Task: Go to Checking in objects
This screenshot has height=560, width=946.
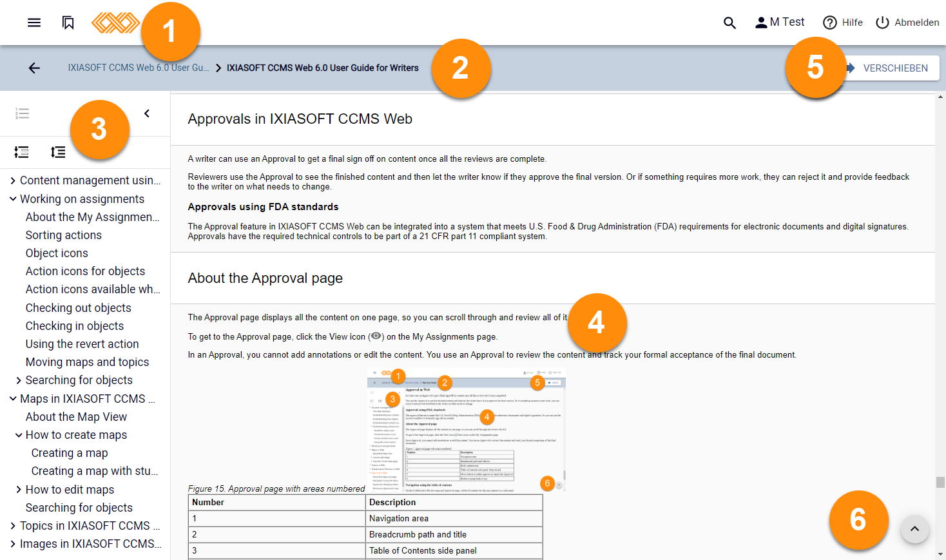Action: [75, 326]
